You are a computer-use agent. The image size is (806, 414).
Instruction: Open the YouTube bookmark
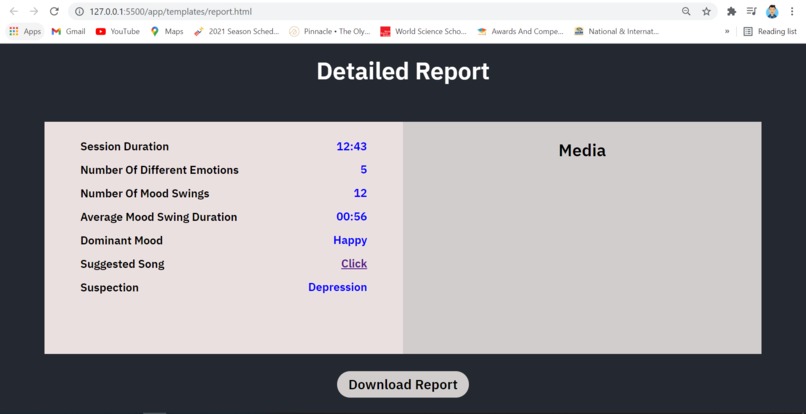pos(118,31)
